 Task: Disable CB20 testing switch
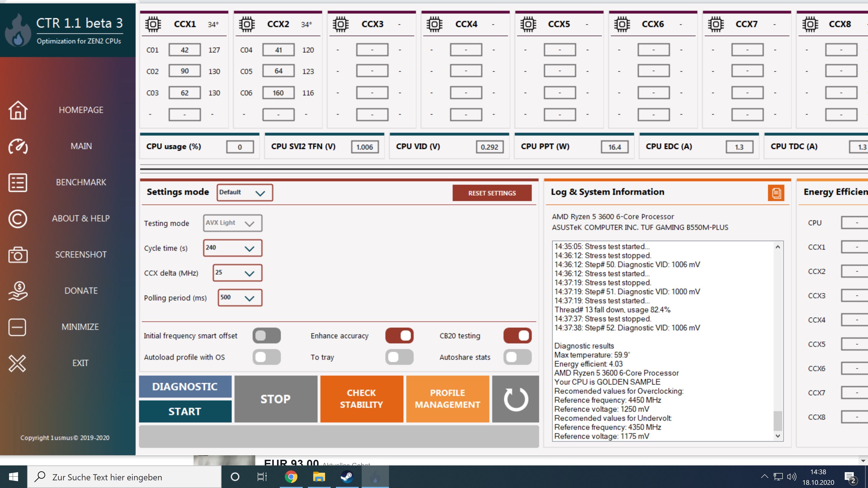pyautogui.click(x=518, y=335)
